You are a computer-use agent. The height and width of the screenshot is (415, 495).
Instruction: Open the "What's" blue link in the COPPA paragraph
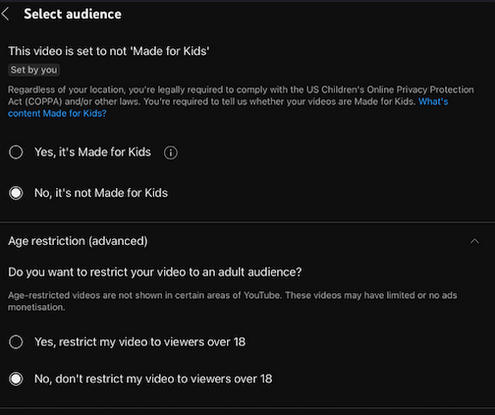pyautogui.click(x=433, y=101)
